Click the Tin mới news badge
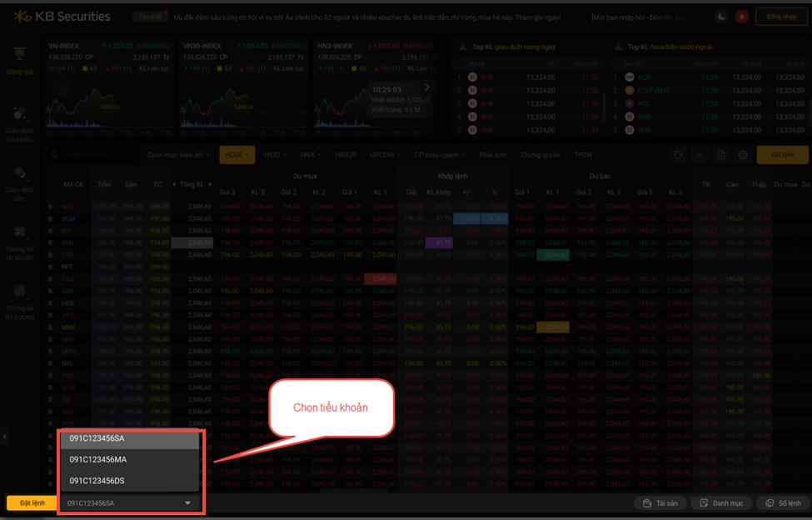812x520 pixels. 150,17
